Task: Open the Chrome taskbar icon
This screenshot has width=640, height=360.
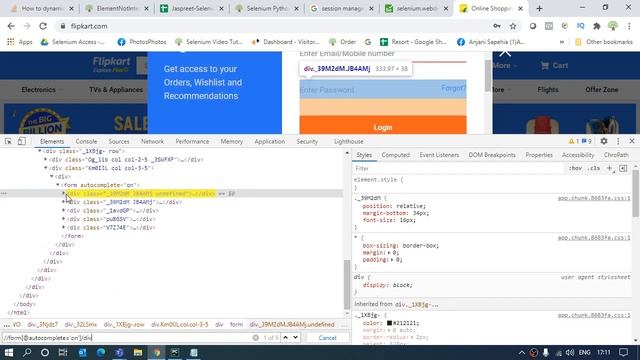Action: tap(157, 352)
